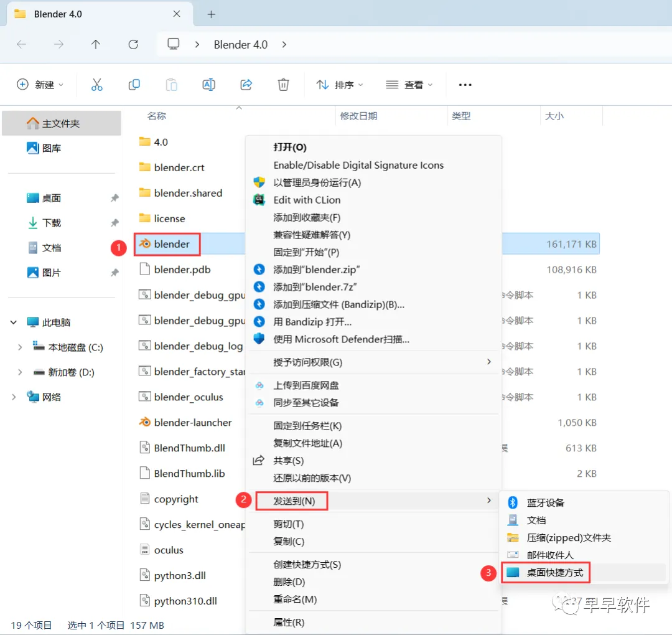672x635 pixels.
Task: Select the BlendThumb.dll file
Action: click(182, 448)
